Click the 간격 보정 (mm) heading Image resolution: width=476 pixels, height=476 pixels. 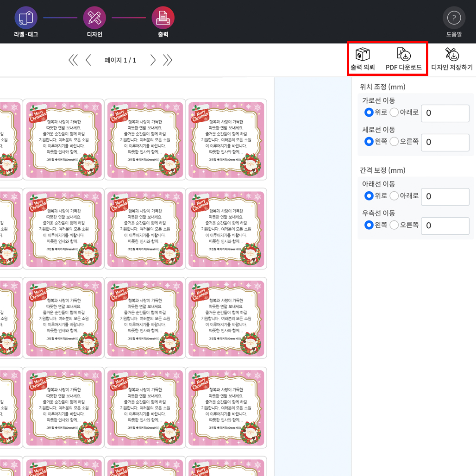point(382,170)
